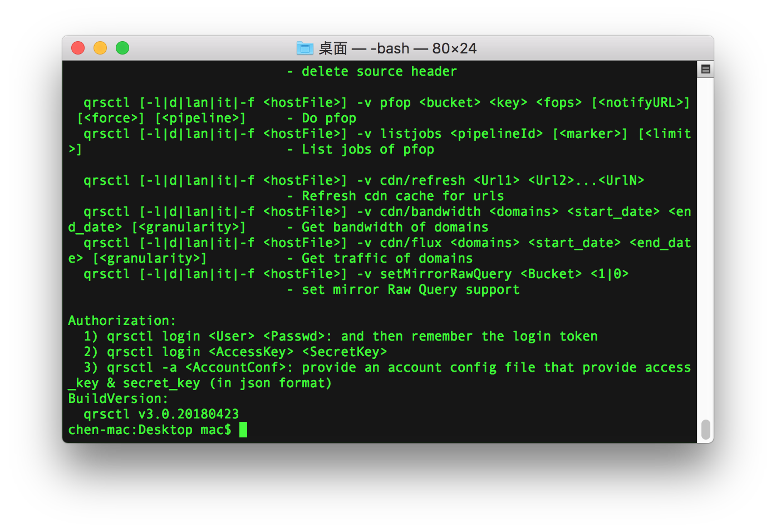This screenshot has width=776, height=532.
Task: Click the 'chen-mac:Desktop mac$' prompt text
Action: [150, 430]
